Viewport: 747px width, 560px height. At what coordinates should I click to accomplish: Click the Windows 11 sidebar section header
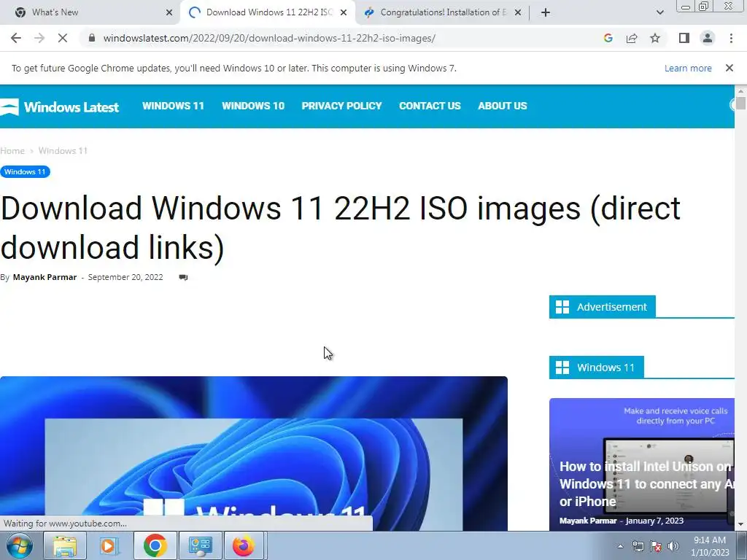pyautogui.click(x=597, y=367)
